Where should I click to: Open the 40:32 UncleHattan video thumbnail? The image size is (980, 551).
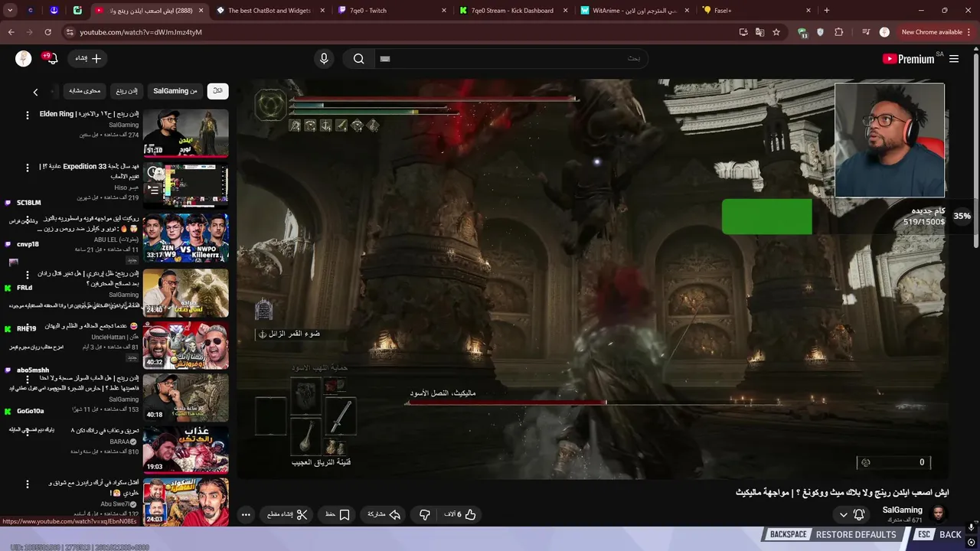coord(185,344)
